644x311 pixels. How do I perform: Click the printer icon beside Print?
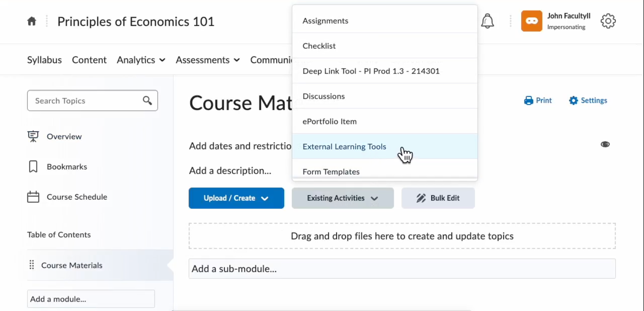pos(529,100)
